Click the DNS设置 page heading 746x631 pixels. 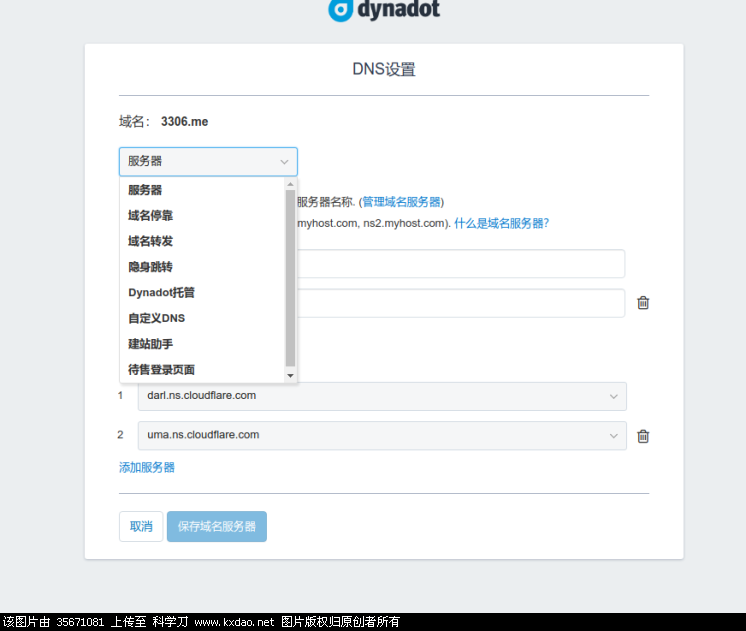(384, 69)
